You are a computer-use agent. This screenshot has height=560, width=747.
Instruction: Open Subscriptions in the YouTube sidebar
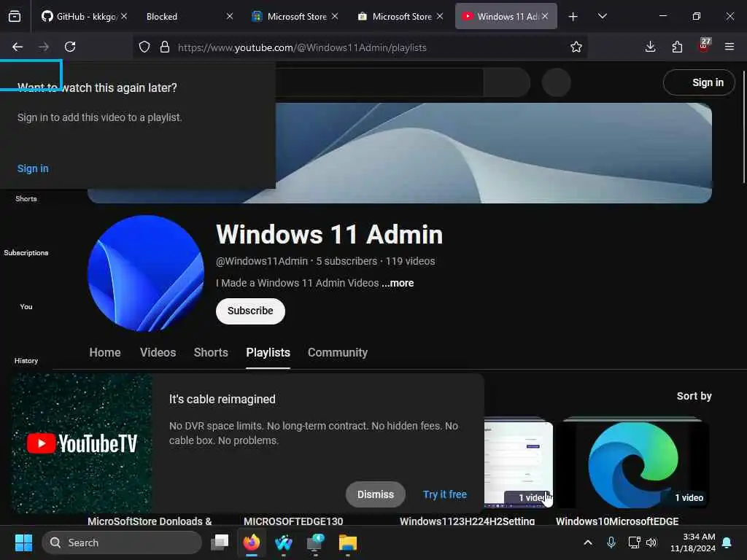[x=26, y=252]
